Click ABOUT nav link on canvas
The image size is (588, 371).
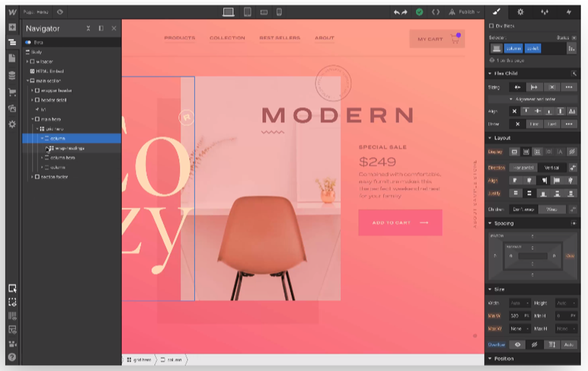(325, 38)
